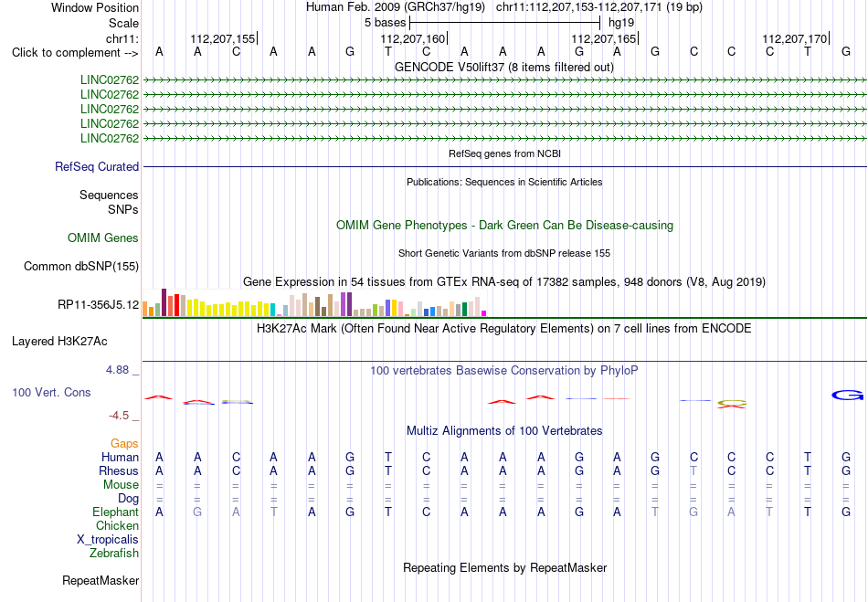Click the -4.5 PhyloP lower limit value
This screenshot has height=602, width=868.
click(119, 416)
